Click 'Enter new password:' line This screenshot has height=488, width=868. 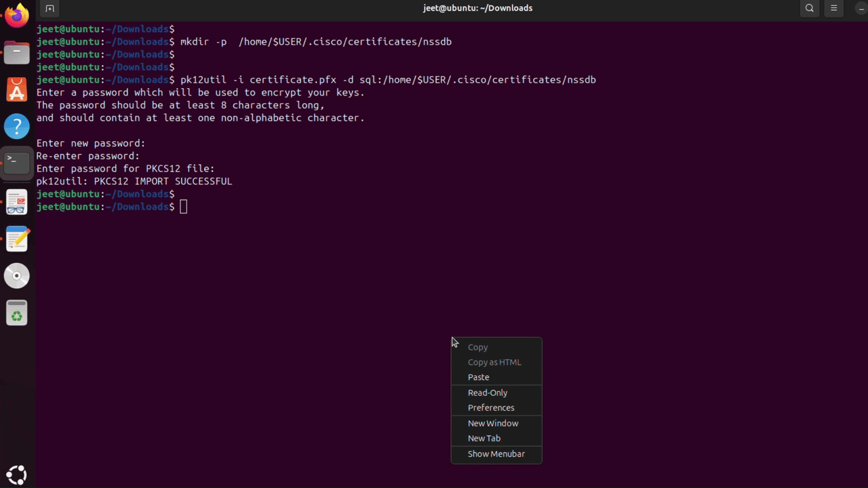point(91,143)
